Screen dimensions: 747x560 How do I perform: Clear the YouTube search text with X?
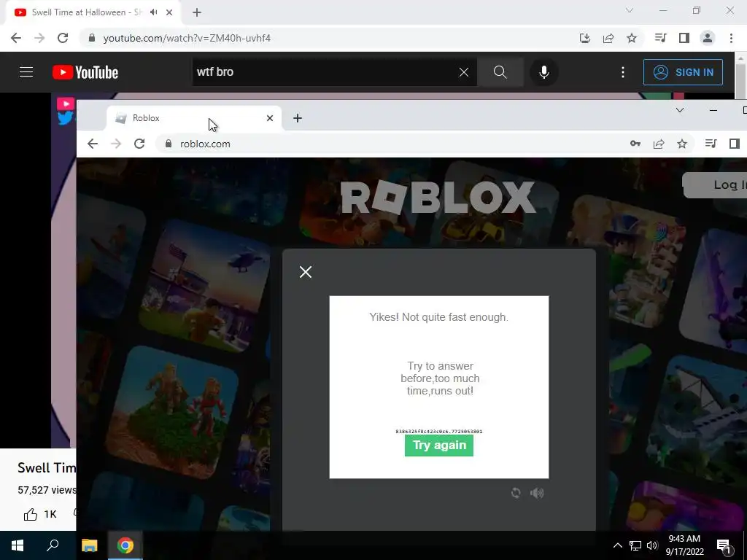(463, 72)
